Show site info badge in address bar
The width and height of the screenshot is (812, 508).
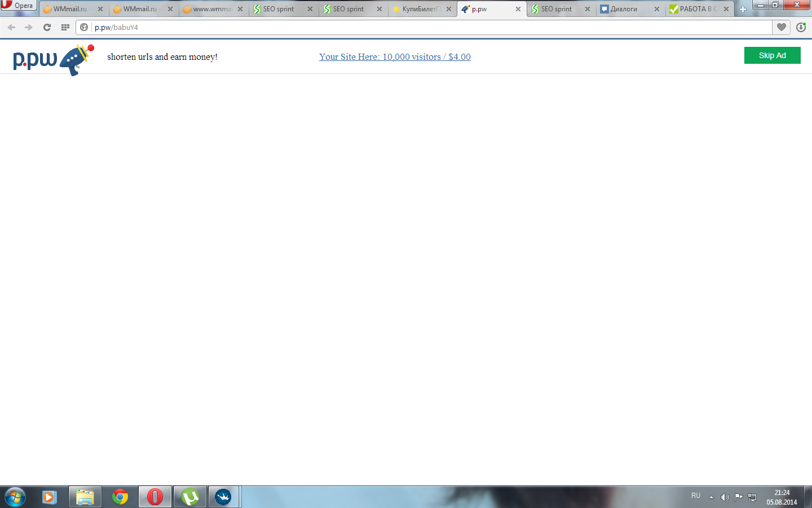point(84,27)
